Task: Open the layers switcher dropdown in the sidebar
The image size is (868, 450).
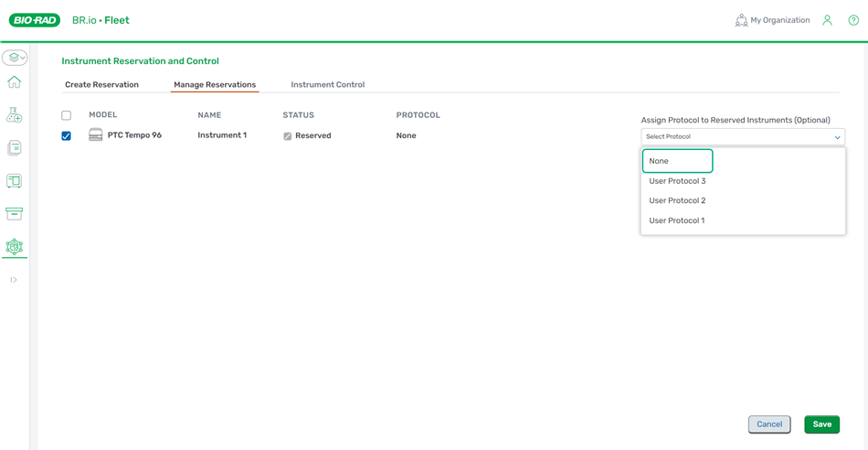Action: (15, 58)
